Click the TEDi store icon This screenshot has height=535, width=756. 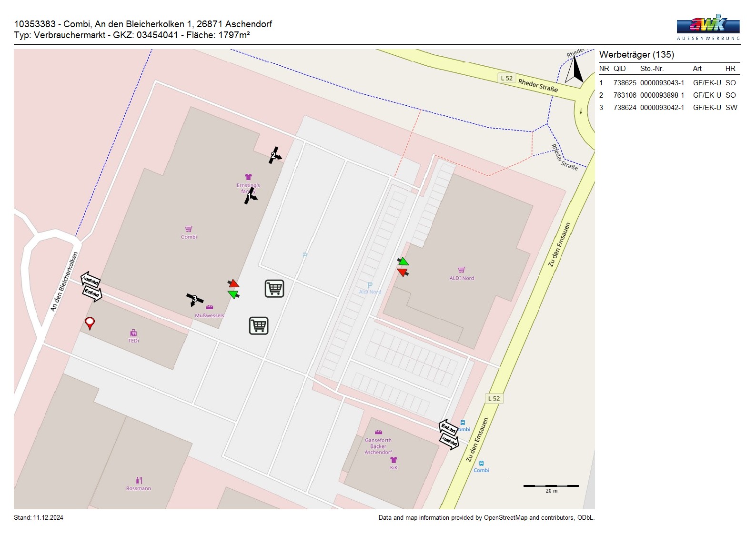pyautogui.click(x=133, y=333)
